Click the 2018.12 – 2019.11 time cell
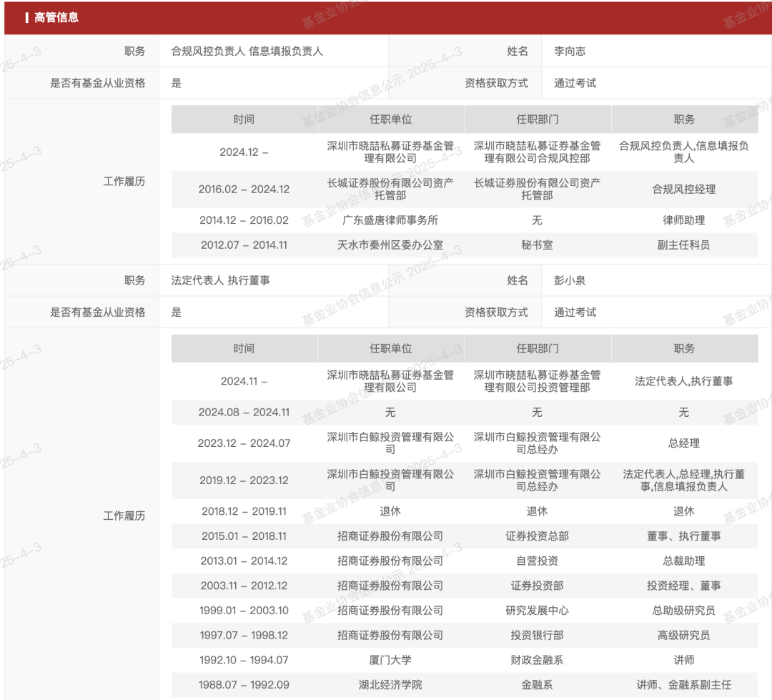The image size is (772, 700). [x=244, y=511]
